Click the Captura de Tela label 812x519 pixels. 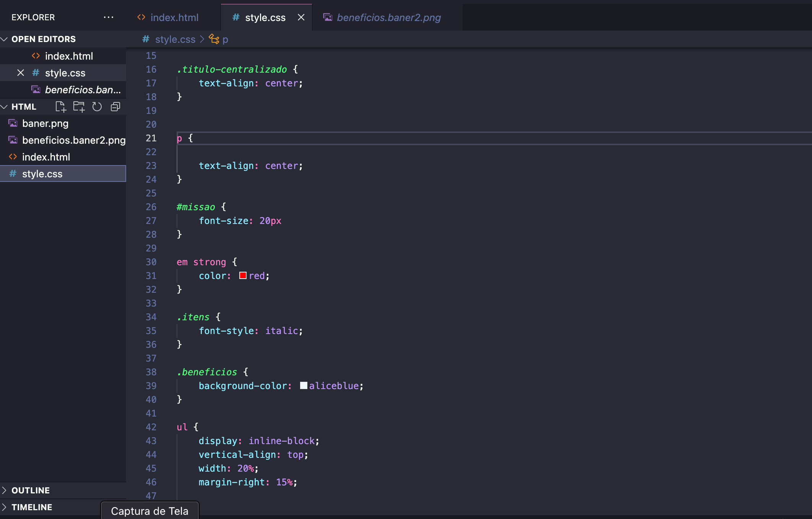point(149,511)
